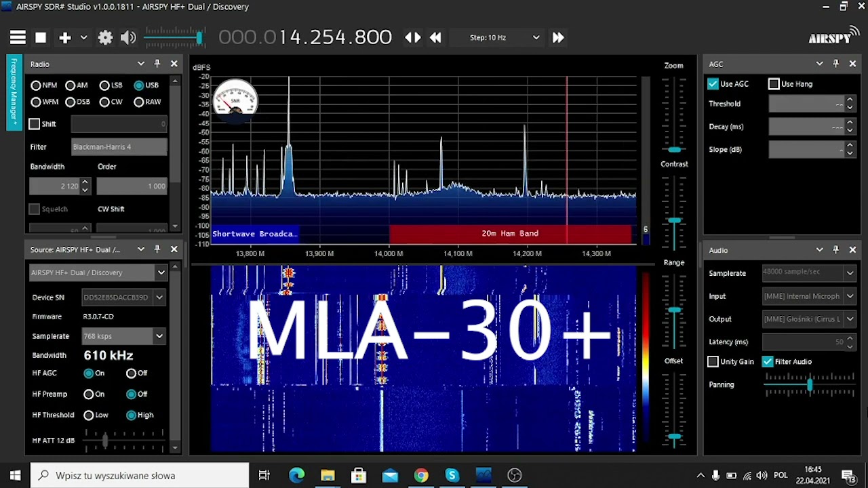Image resolution: width=868 pixels, height=488 pixels.
Task: Collapse the Radio panel with its chevron
Action: point(141,64)
